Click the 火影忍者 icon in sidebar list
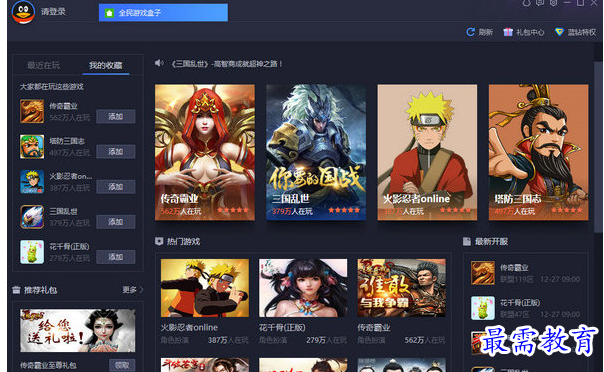This screenshot has height=372, width=604. click(32, 181)
